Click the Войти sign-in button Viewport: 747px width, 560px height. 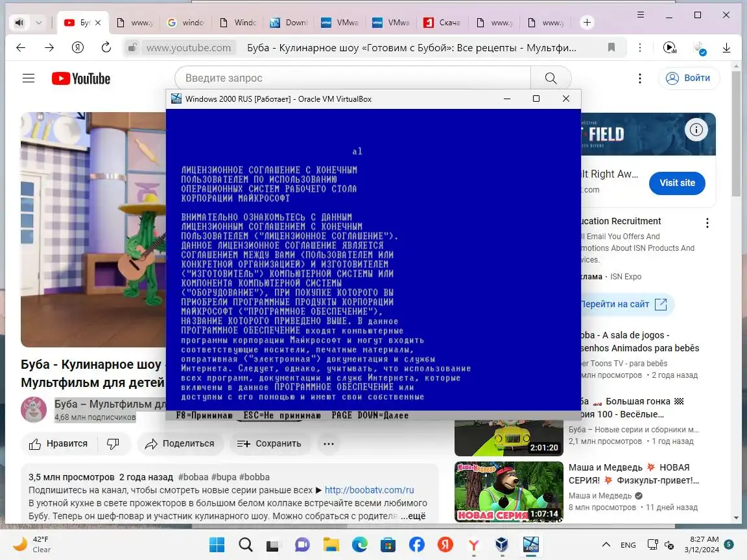tap(689, 78)
